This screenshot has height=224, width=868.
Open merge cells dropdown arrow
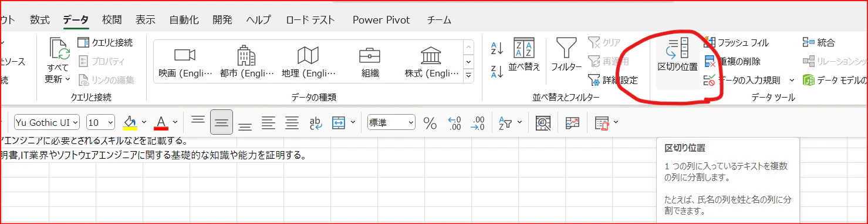(353, 122)
